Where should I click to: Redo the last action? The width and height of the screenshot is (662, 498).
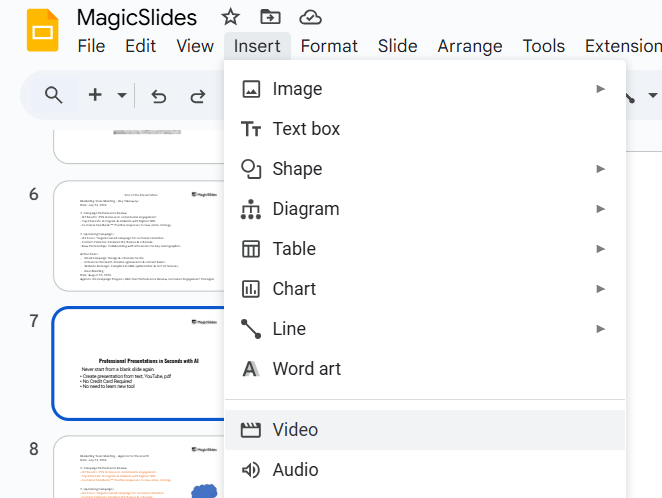click(197, 96)
